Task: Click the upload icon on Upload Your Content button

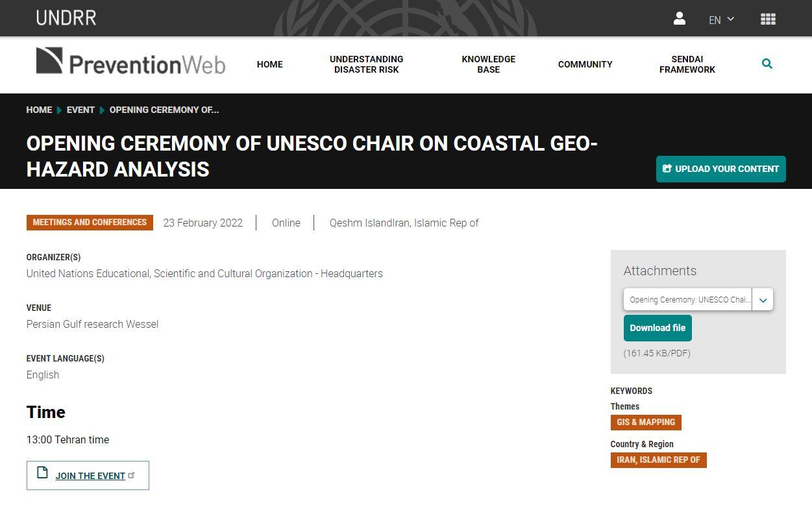Action: point(667,168)
